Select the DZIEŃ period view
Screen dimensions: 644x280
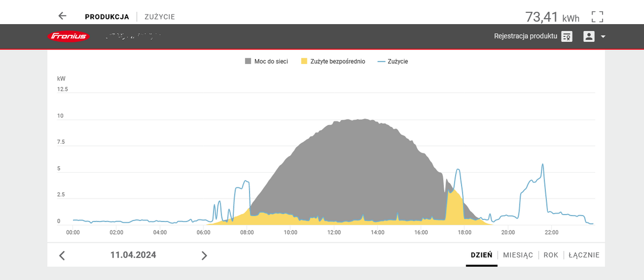pos(481,255)
